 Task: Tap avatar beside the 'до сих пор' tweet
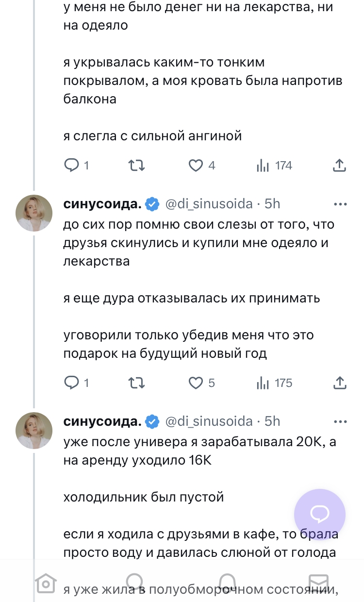tap(34, 214)
